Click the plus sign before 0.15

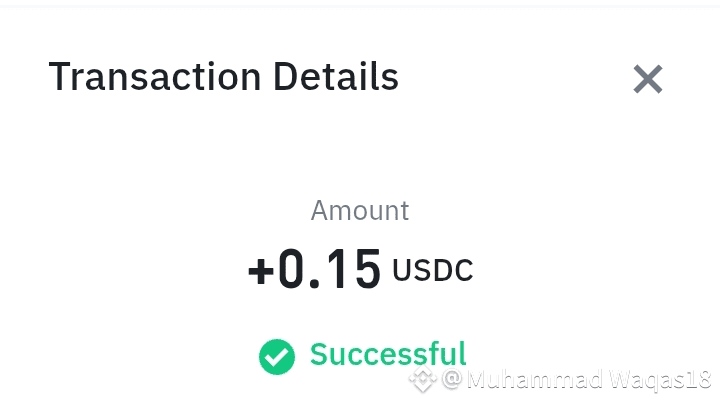click(260, 272)
